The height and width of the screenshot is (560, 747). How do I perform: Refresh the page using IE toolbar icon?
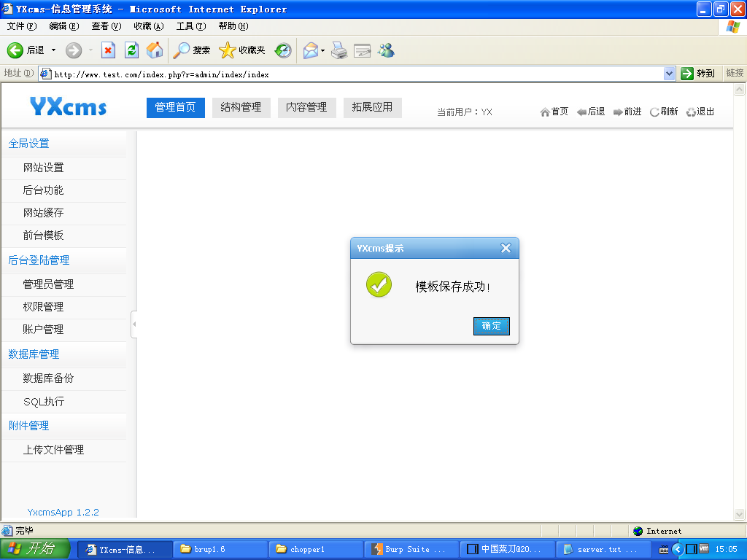coord(131,50)
